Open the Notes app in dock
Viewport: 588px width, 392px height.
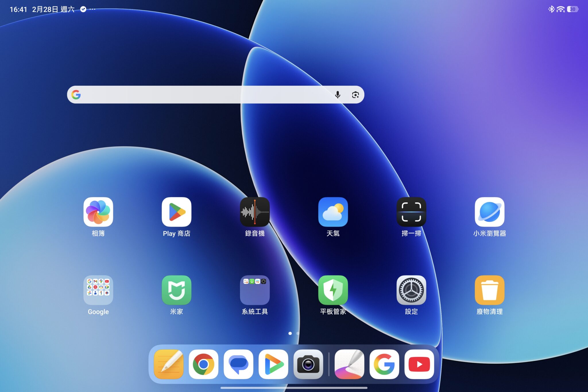tap(169, 364)
